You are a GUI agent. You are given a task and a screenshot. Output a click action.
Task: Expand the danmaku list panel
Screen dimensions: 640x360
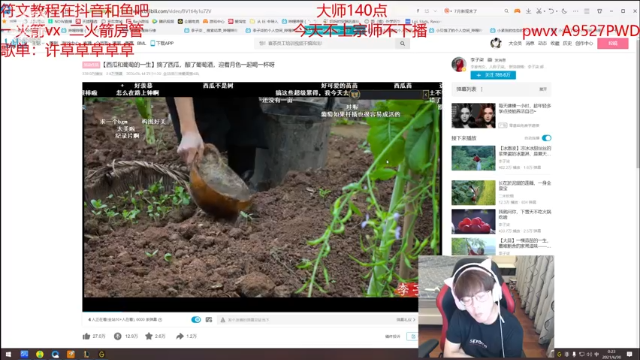coord(543,89)
